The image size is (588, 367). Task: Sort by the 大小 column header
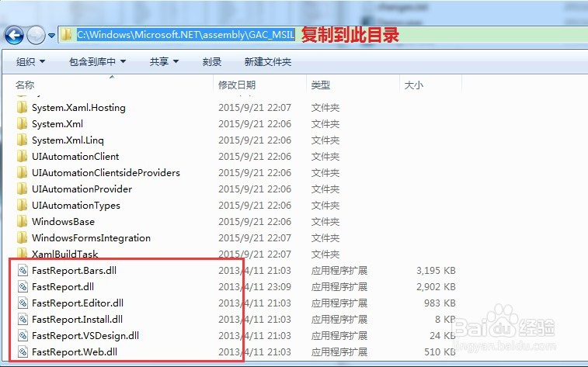click(414, 85)
